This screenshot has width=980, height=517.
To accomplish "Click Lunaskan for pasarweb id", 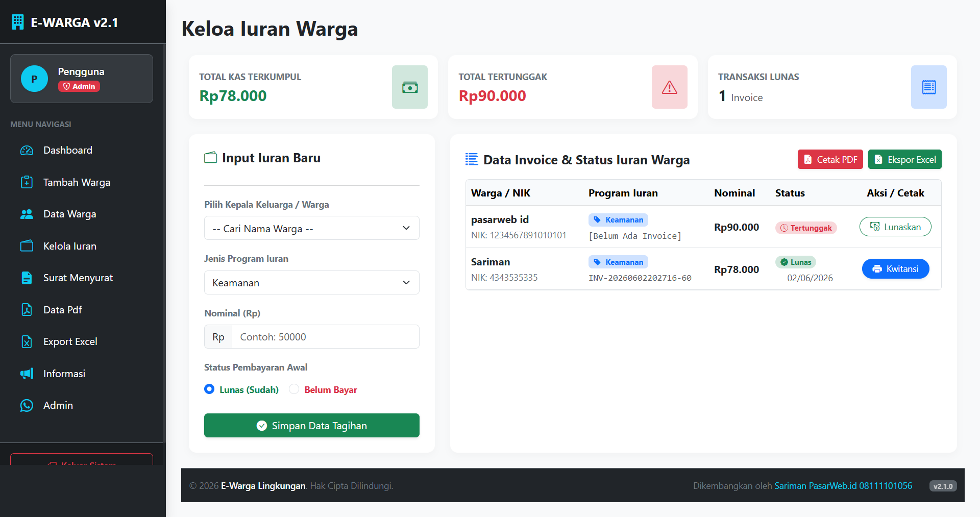I will coord(895,227).
